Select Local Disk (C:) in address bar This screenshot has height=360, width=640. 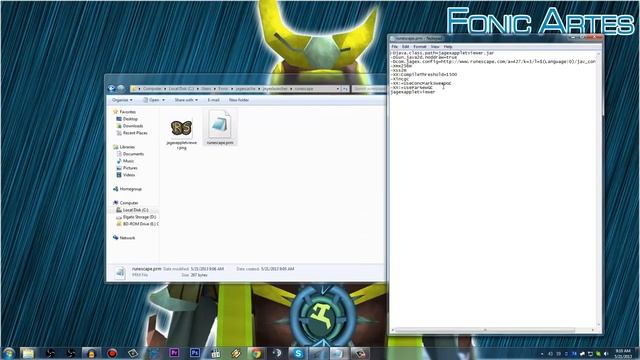point(181,89)
